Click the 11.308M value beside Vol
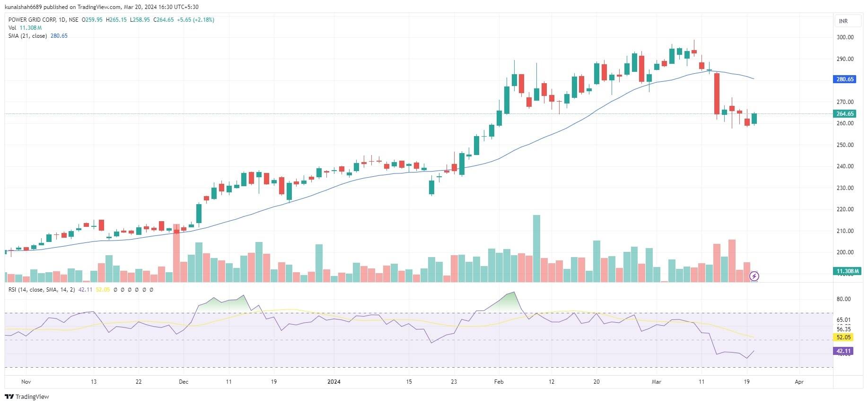The image size is (868, 405). coord(31,28)
